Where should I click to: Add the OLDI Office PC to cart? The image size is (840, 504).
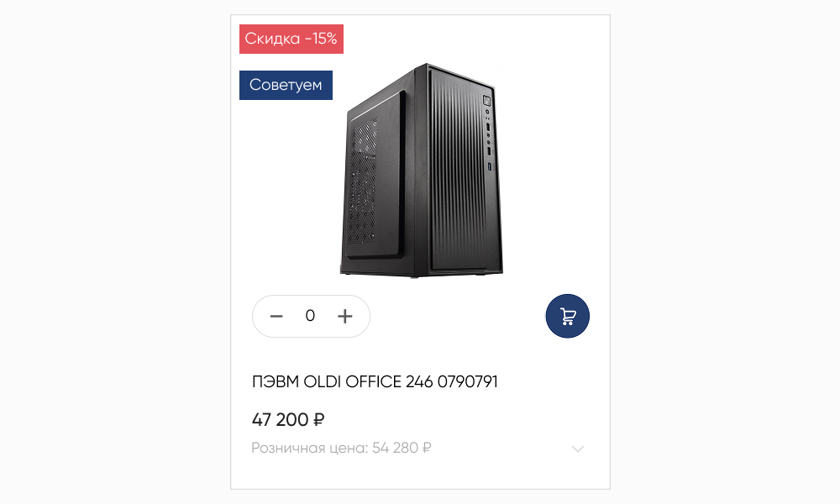567,316
